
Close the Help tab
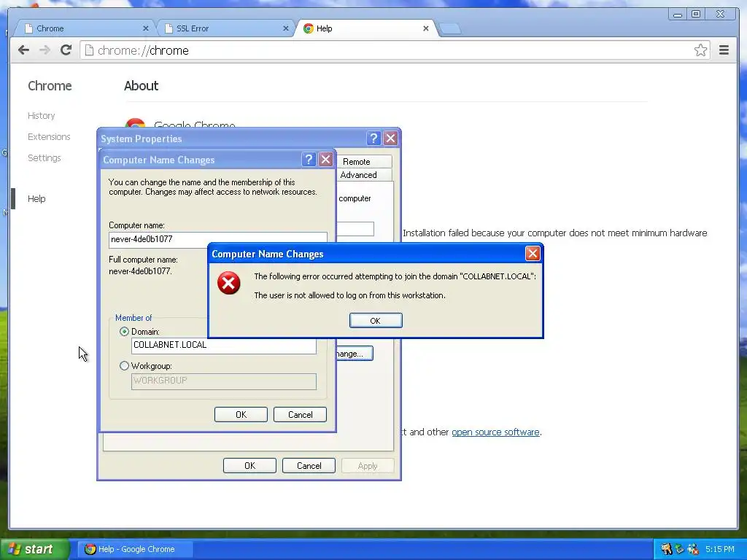(x=426, y=28)
